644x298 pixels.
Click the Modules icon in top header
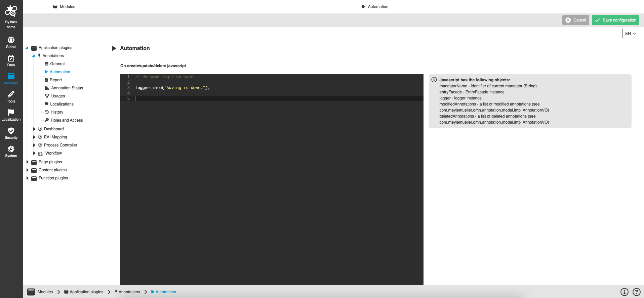pyautogui.click(x=55, y=6)
